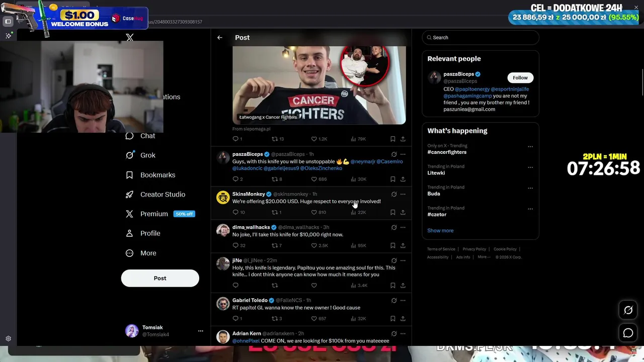Open Grok explain on jiNe's reply

coord(394,260)
